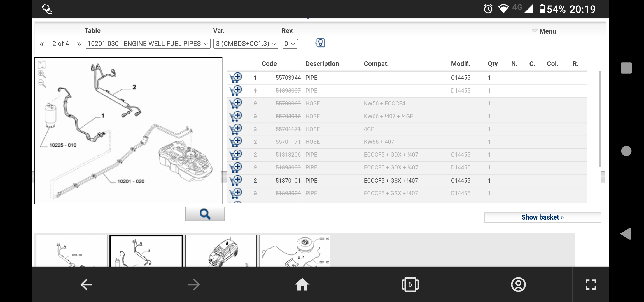
Task: Open the Rev. dropdown
Action: pyautogui.click(x=290, y=44)
